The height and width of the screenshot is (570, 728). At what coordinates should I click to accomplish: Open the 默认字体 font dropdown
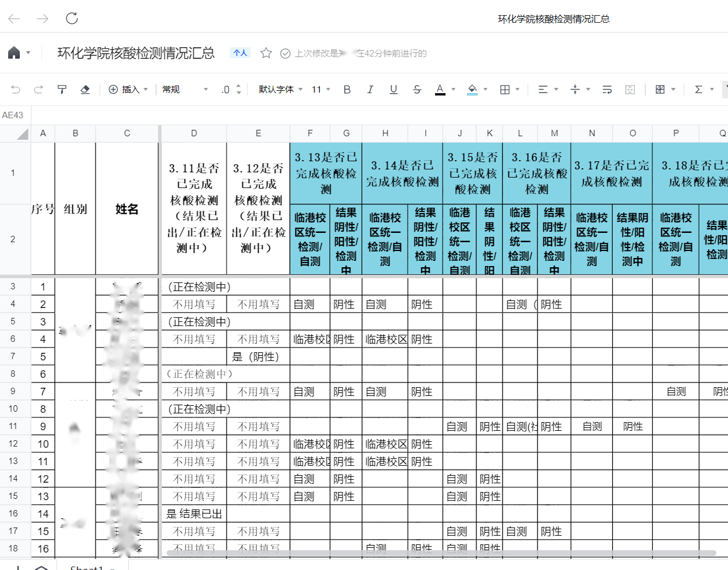point(281,89)
